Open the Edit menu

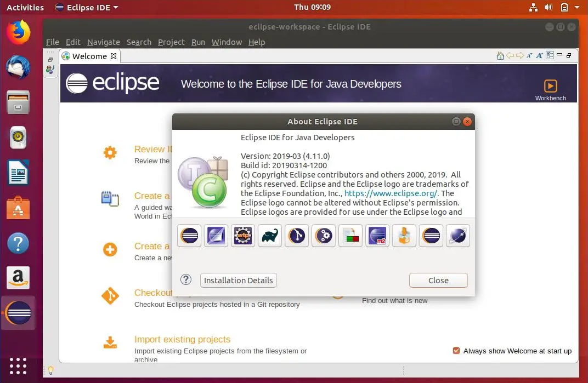click(73, 42)
